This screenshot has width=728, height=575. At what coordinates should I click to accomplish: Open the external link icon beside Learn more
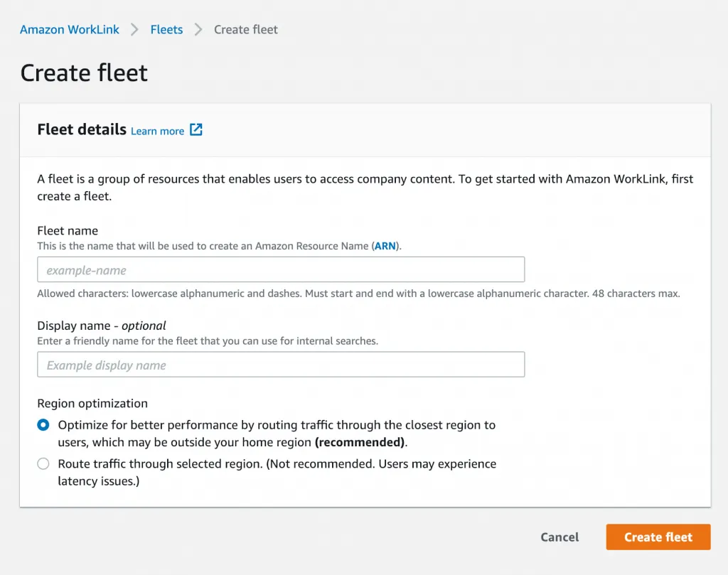click(196, 130)
